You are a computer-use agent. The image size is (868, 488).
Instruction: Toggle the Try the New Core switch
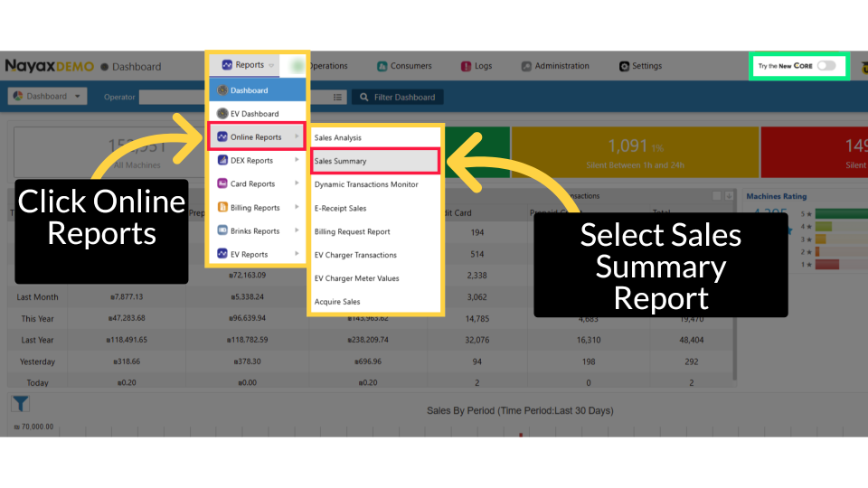click(826, 65)
